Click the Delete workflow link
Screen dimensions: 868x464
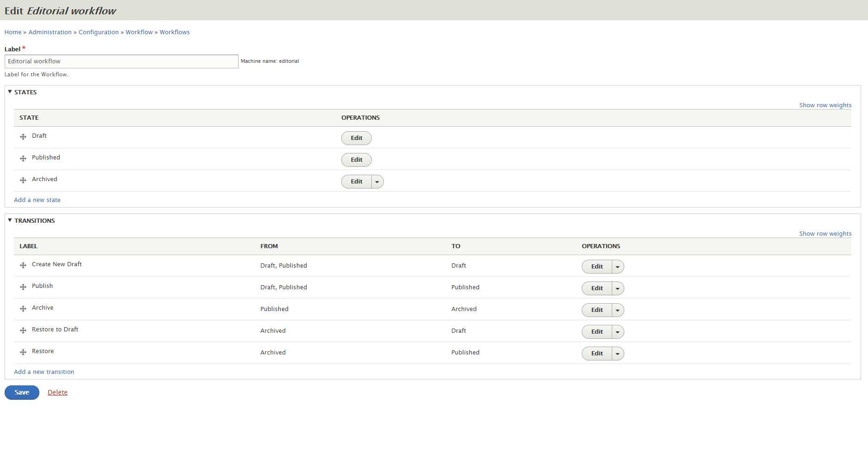point(57,392)
